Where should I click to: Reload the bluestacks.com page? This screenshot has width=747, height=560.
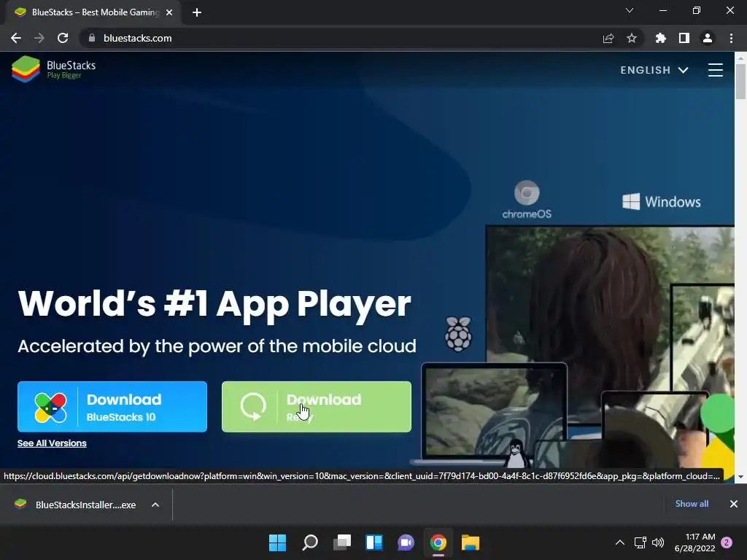coord(63,38)
